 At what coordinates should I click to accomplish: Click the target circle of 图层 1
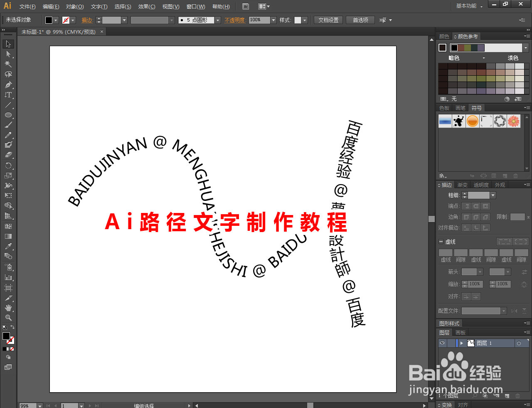click(x=519, y=343)
